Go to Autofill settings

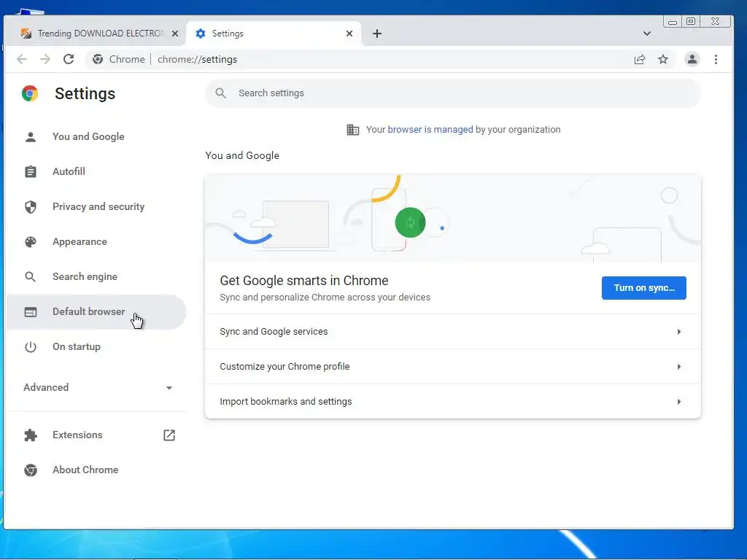[96, 171]
